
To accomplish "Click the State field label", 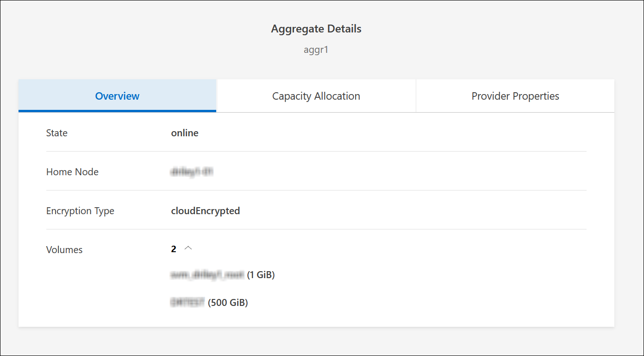I will click(57, 133).
